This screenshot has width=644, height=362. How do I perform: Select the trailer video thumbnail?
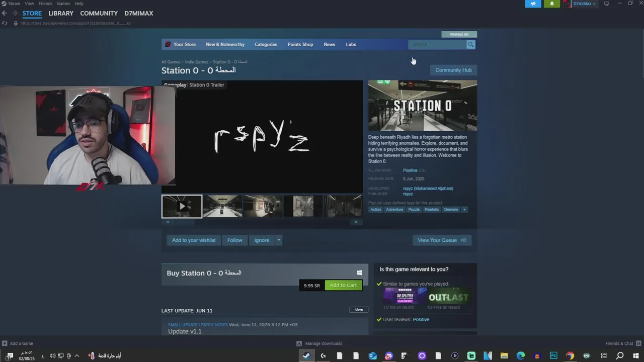(182, 206)
